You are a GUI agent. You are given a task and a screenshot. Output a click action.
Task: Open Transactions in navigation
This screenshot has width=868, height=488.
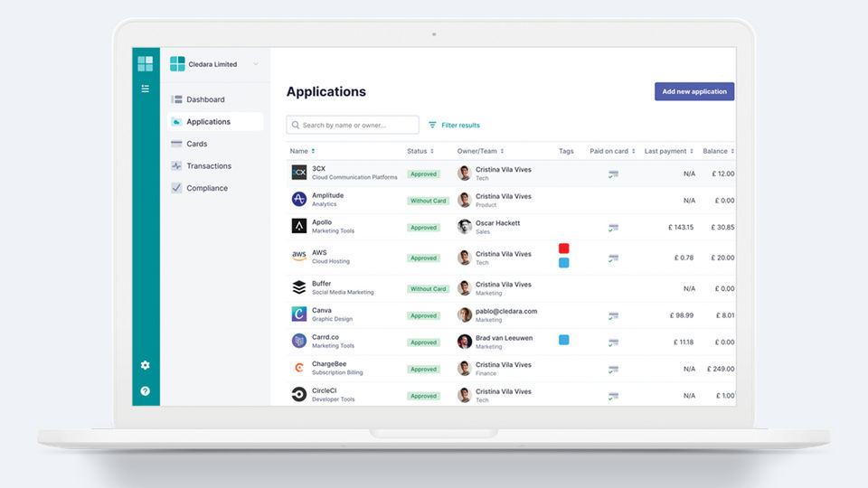[x=215, y=166]
